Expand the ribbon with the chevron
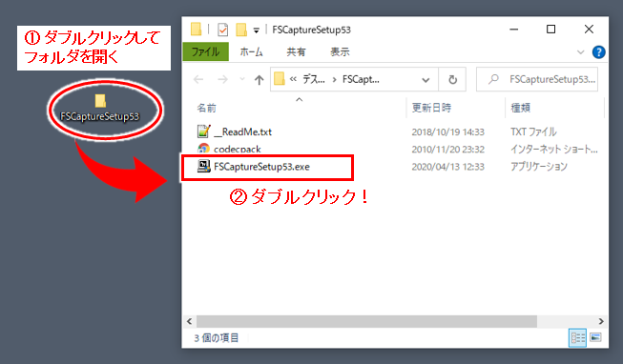 580,52
